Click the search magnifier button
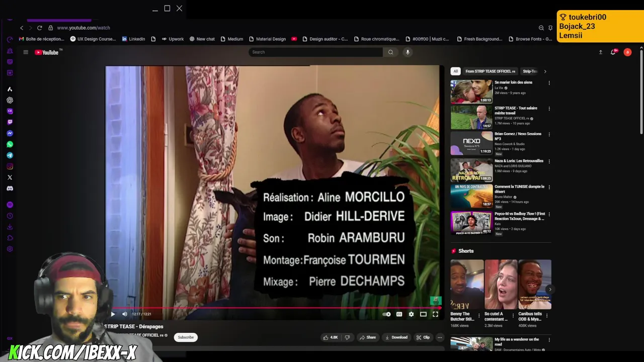 click(x=390, y=52)
